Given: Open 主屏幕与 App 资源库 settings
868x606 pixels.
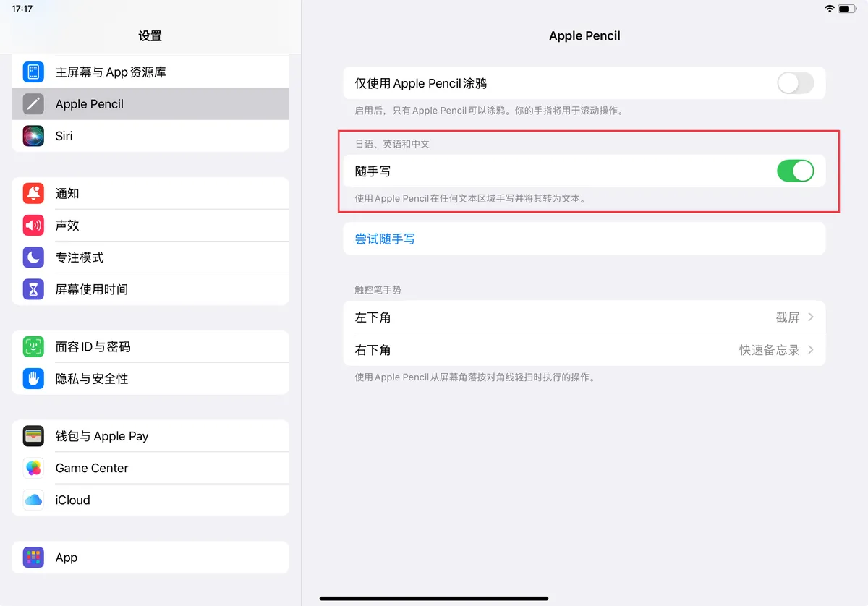Looking at the screenshot, I should click(150, 72).
